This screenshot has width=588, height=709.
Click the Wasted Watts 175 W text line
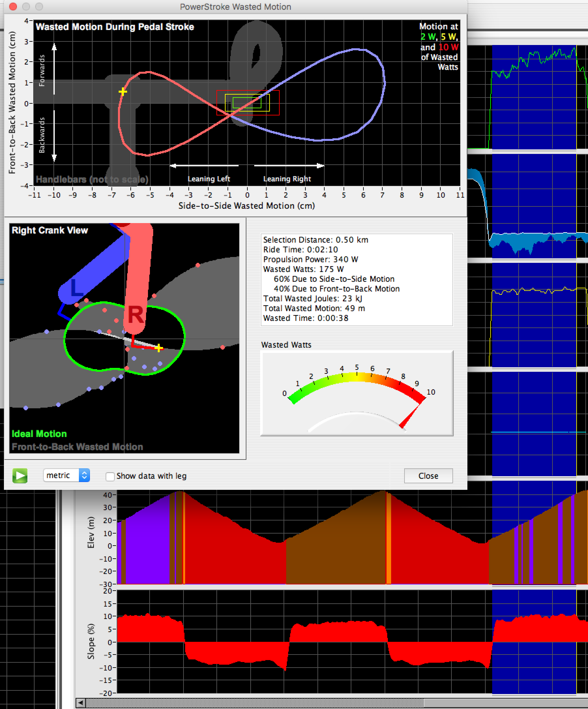(x=303, y=269)
